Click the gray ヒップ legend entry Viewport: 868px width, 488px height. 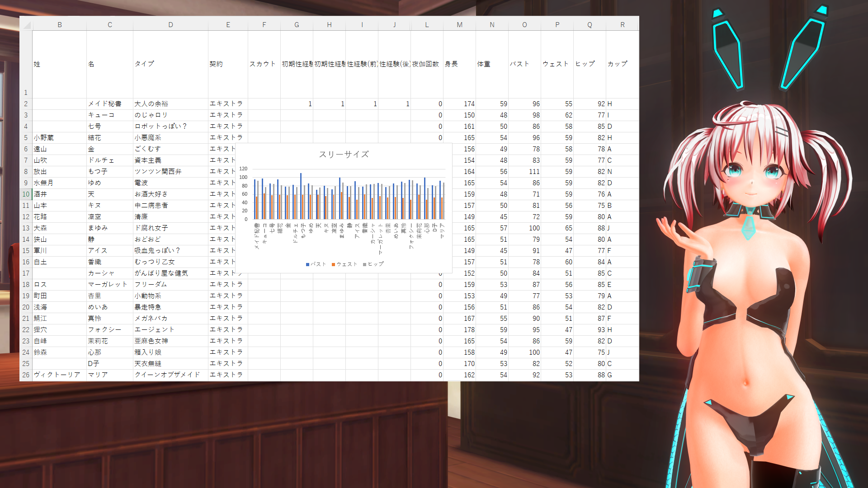point(373,264)
